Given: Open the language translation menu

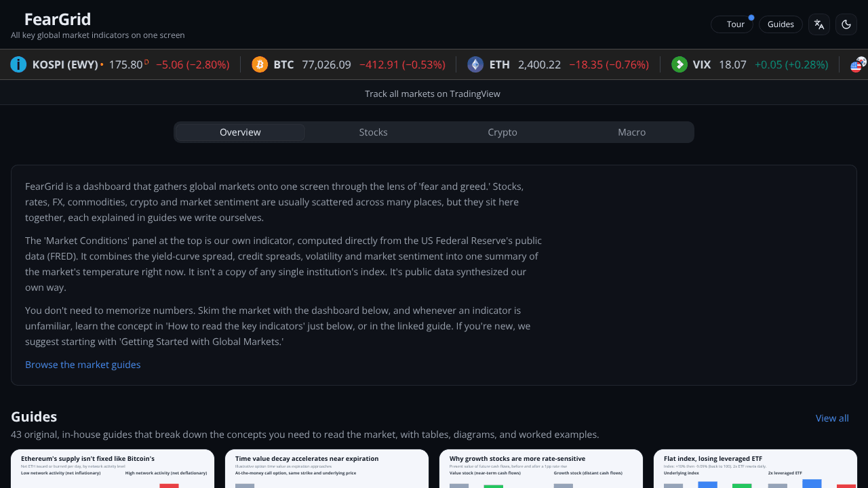Looking at the screenshot, I should pyautogui.click(x=819, y=24).
